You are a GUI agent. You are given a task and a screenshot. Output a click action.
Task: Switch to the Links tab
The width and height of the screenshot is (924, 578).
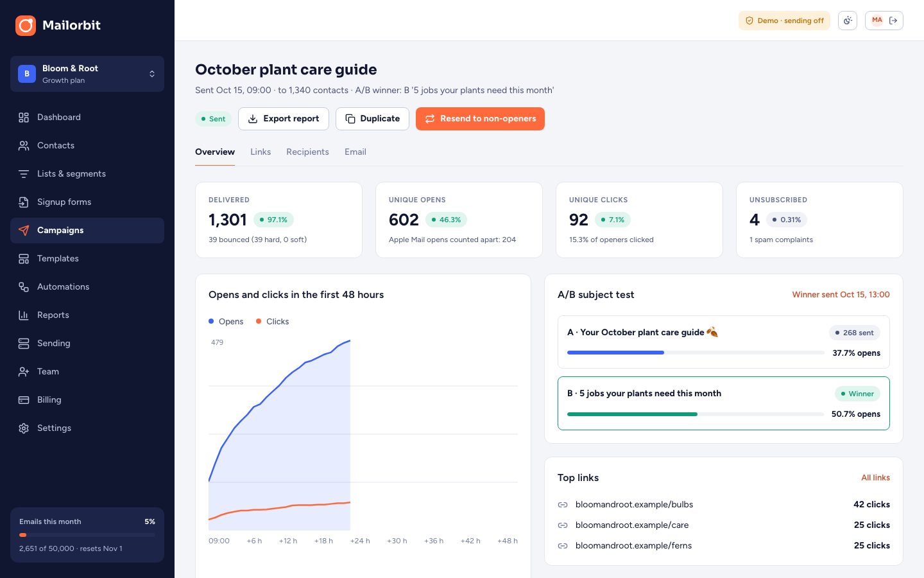click(261, 152)
